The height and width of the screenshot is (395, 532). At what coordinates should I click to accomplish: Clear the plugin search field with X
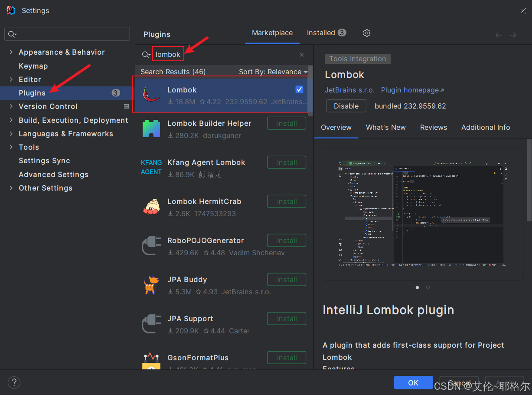point(302,55)
